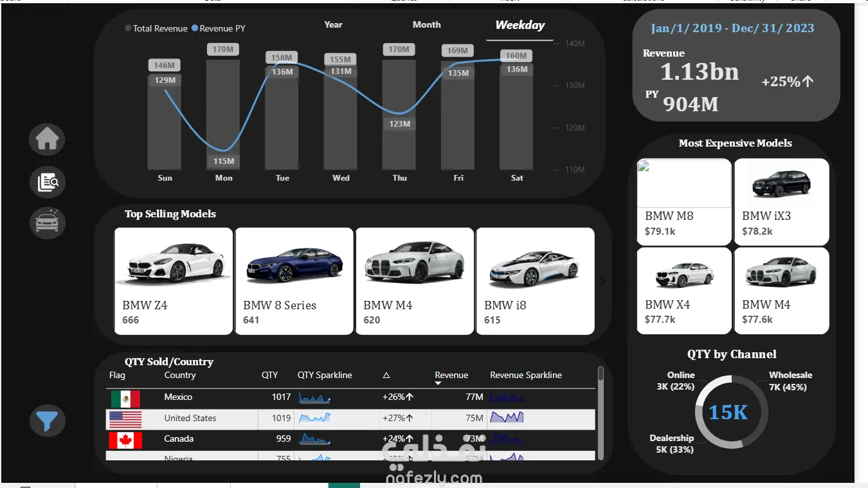Click the United States revenue sparkline

pyautogui.click(x=507, y=418)
